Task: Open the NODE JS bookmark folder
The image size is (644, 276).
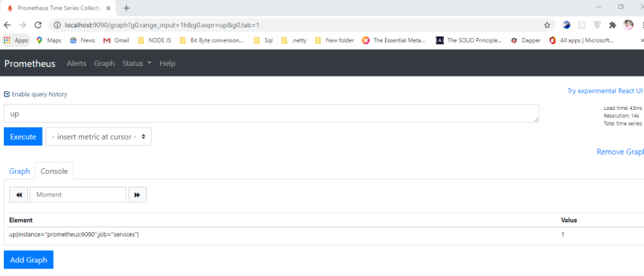Action: tap(155, 40)
